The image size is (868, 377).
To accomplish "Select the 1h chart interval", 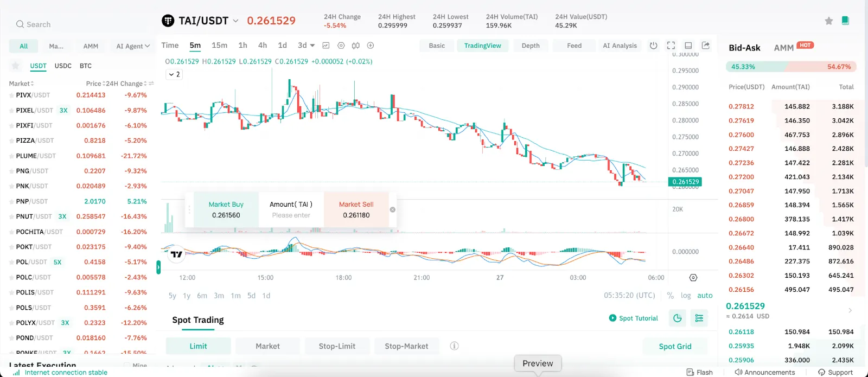I will click(x=242, y=46).
